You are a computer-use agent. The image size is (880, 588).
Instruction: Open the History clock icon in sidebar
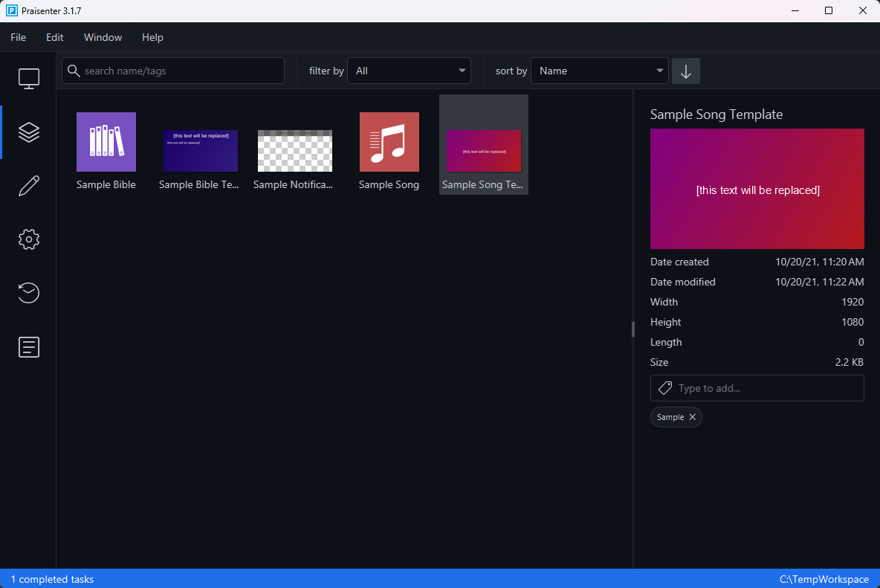point(28,293)
